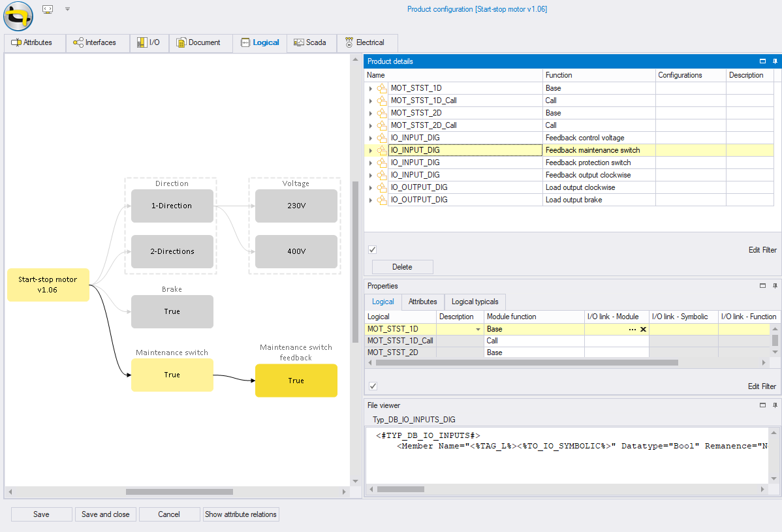Image resolution: width=782 pixels, height=532 pixels.
Task: Maximize the Product details panel
Action: coord(762,61)
